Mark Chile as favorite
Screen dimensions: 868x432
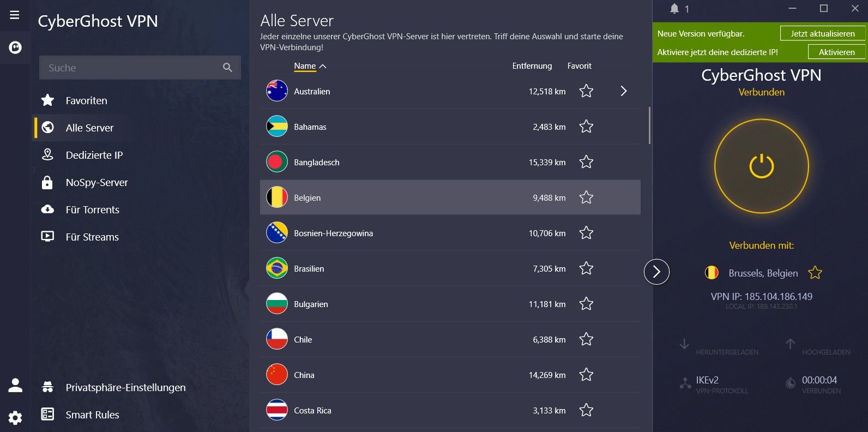tap(586, 339)
